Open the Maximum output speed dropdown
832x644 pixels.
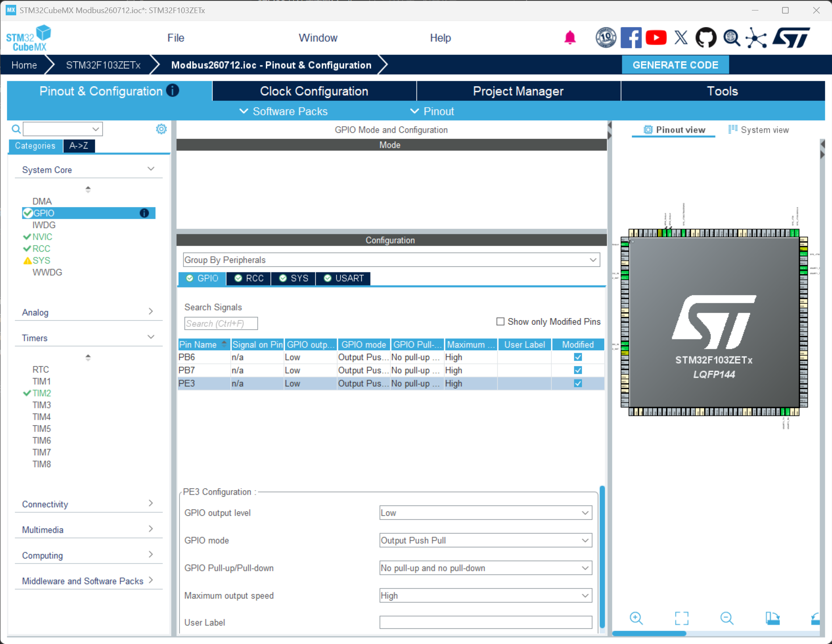pyautogui.click(x=486, y=595)
